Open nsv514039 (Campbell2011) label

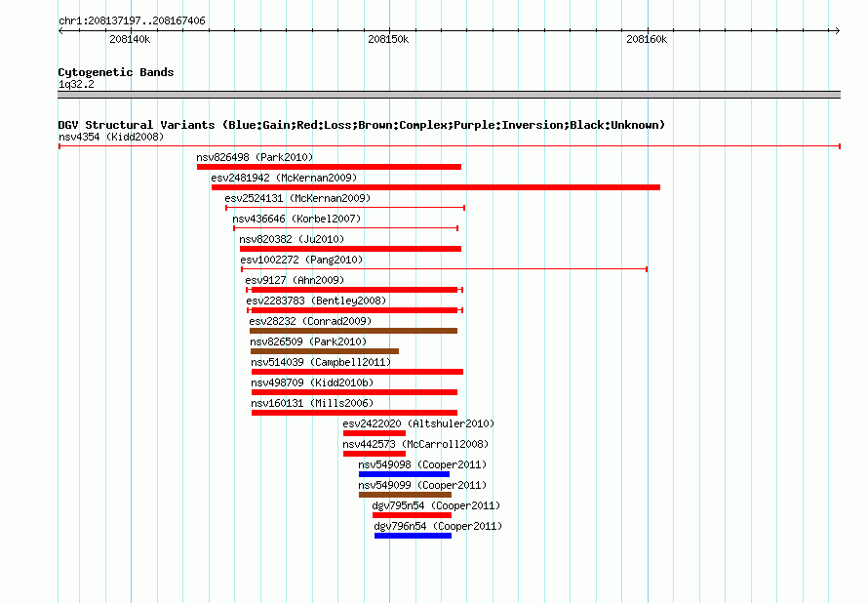pos(321,362)
